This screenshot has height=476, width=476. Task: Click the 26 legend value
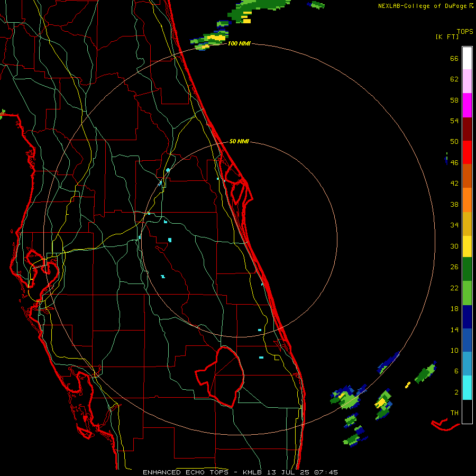click(x=454, y=267)
